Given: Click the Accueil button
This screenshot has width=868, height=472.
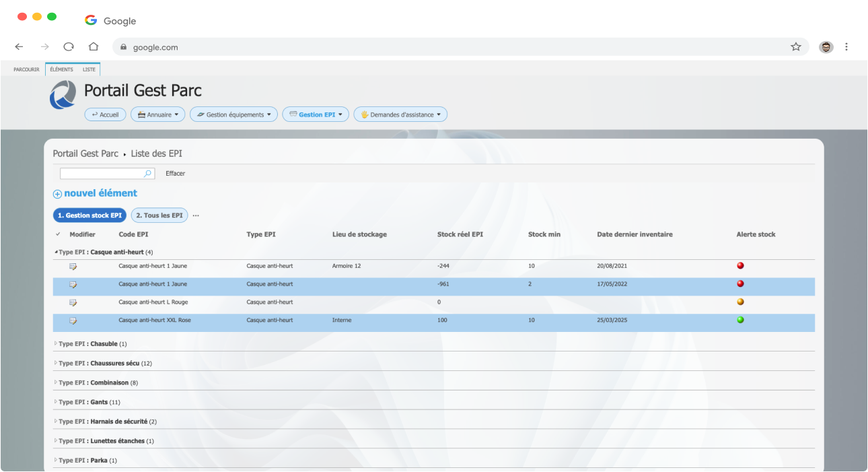Looking at the screenshot, I should click(105, 114).
